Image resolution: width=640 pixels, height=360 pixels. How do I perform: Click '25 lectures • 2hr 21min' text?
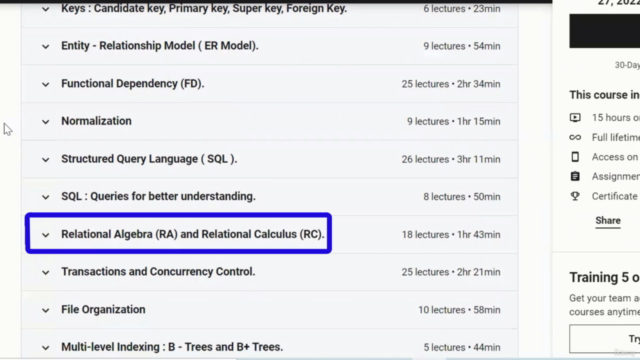[451, 272]
